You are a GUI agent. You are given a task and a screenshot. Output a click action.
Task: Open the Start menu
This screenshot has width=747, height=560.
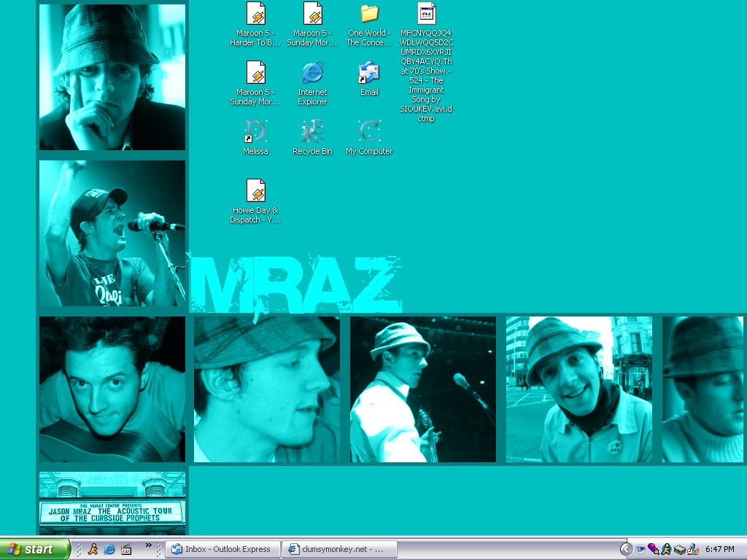click(34, 549)
